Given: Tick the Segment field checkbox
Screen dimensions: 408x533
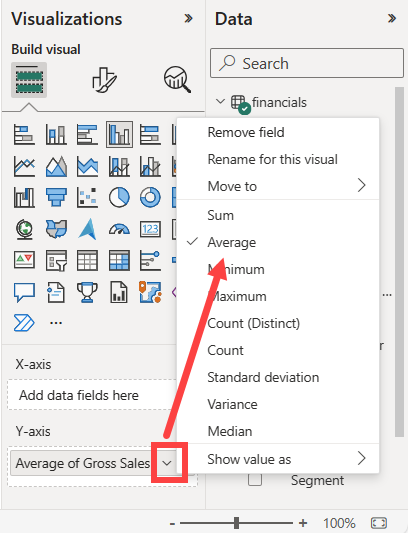Looking at the screenshot, I should tap(255, 480).
